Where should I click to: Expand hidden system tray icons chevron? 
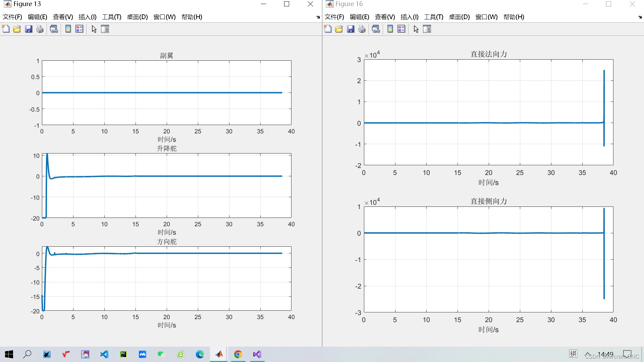tap(588, 354)
